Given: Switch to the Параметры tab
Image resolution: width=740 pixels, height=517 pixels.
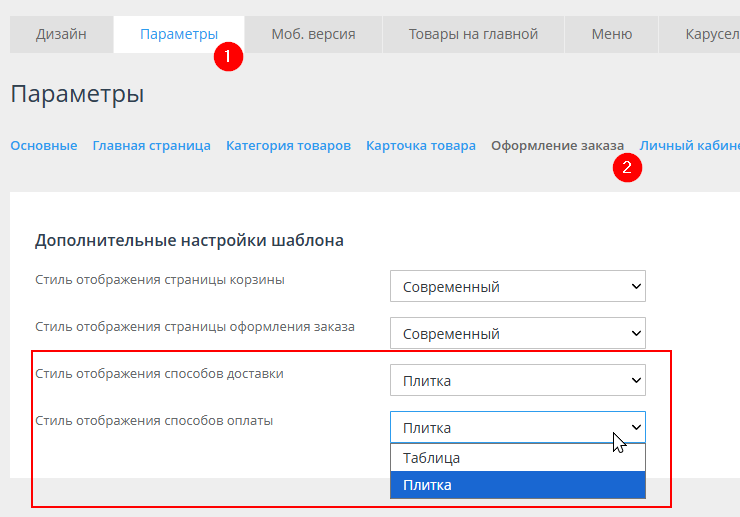Looking at the screenshot, I should tap(178, 34).
